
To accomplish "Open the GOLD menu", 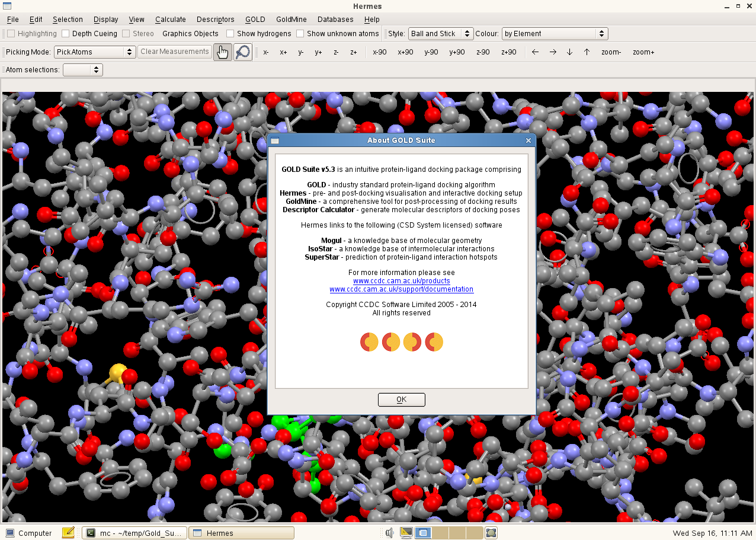I will tap(255, 20).
